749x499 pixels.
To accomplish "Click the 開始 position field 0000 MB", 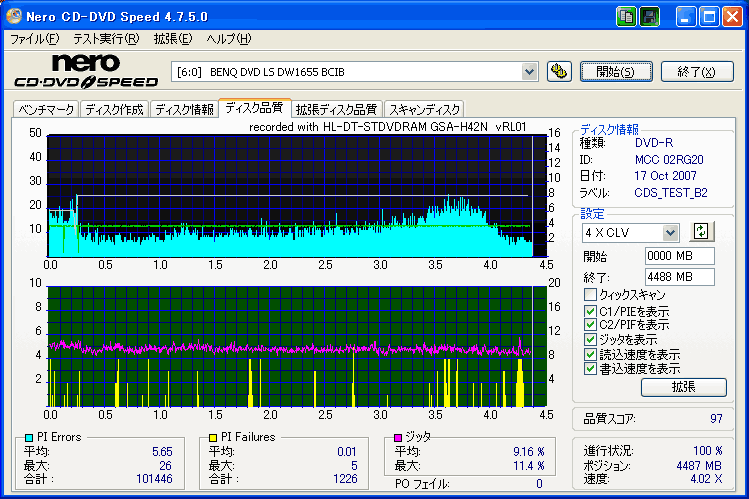I will [x=679, y=256].
